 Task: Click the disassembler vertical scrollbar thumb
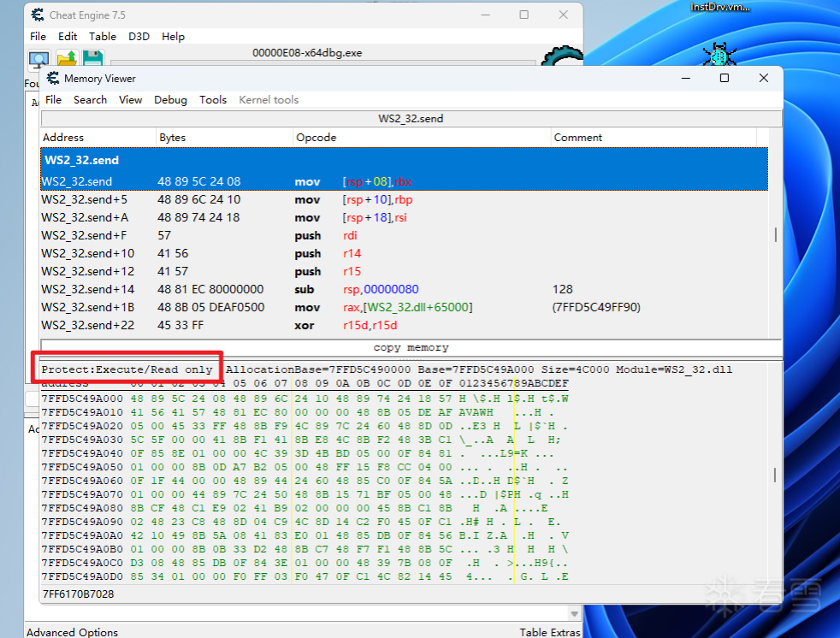(x=775, y=234)
